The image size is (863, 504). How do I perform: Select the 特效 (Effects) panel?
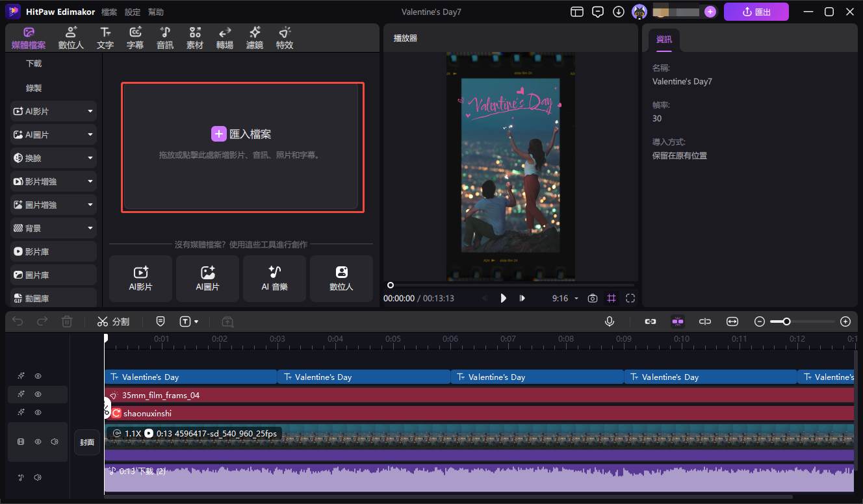pyautogui.click(x=284, y=37)
